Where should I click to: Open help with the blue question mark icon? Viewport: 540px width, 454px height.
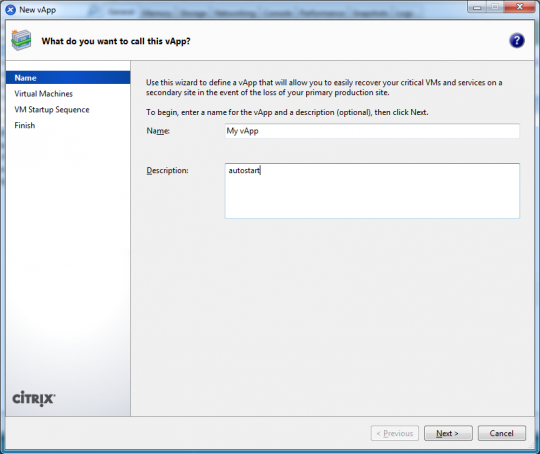click(x=517, y=41)
